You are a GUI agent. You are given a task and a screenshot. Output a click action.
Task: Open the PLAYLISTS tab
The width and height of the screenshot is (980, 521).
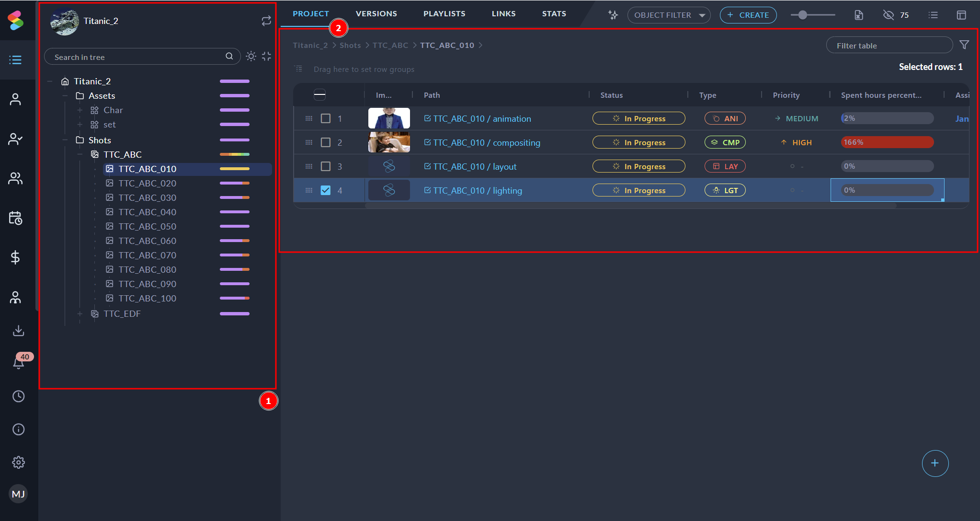tap(444, 13)
